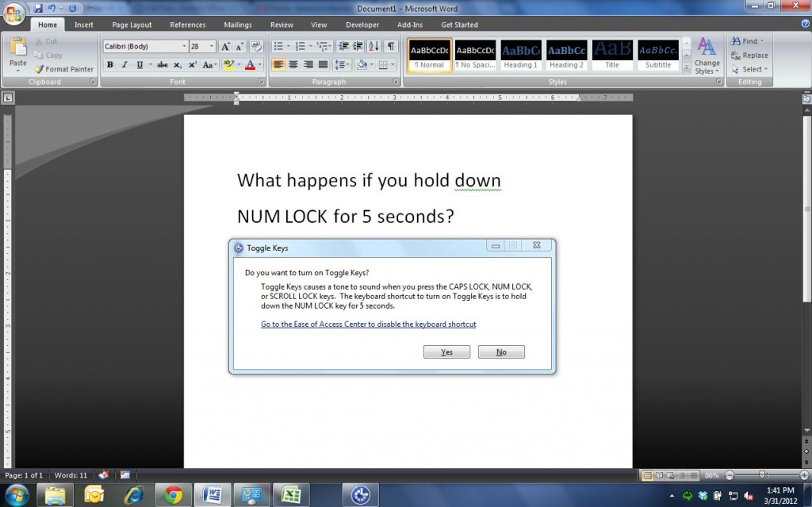This screenshot has height=507, width=812.
Task: Click Format Painter
Action: coord(63,69)
